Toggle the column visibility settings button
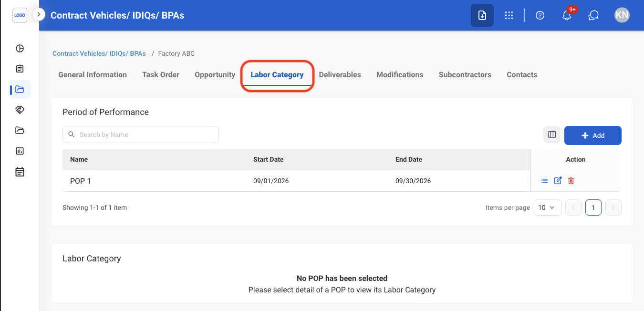 pyautogui.click(x=552, y=135)
